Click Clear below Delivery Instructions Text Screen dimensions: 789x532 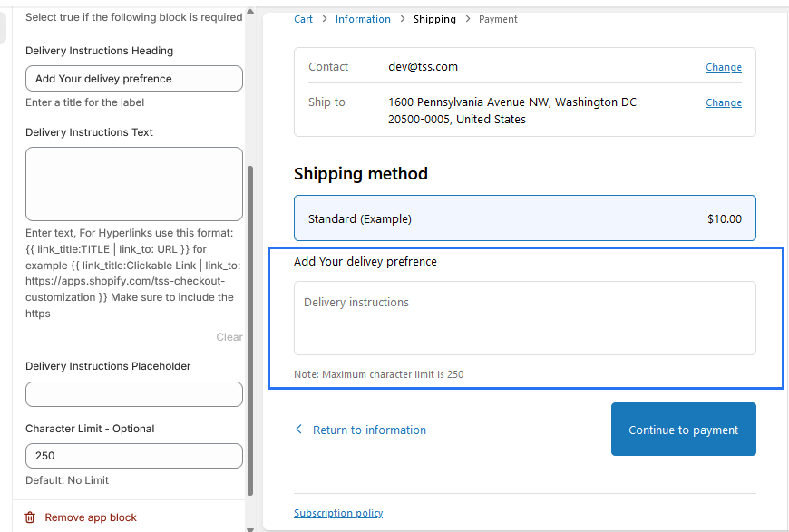pos(229,337)
